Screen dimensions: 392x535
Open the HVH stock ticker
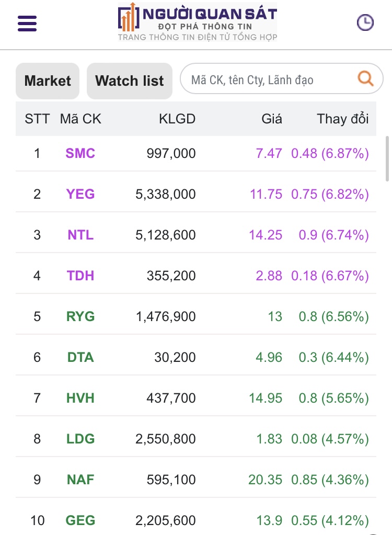click(80, 398)
